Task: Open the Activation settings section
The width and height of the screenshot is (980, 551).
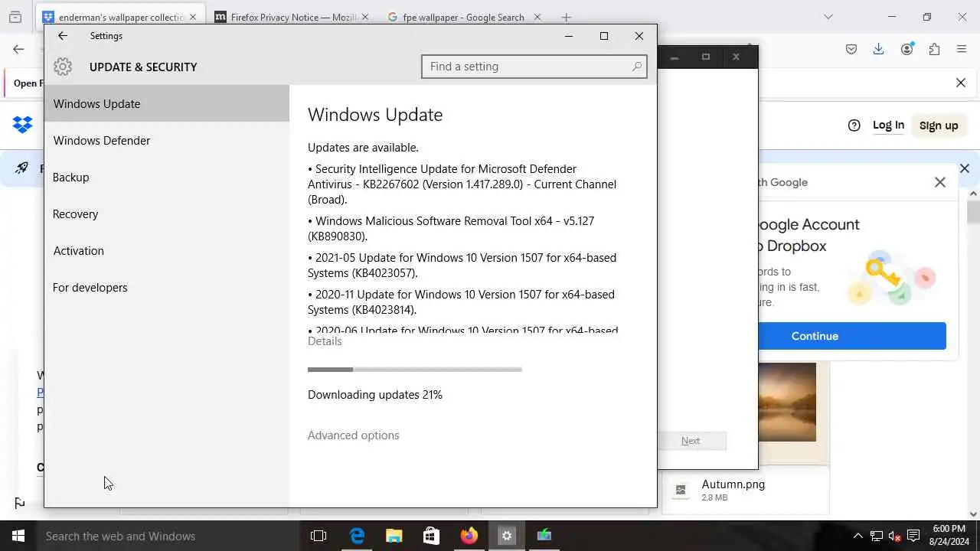Action: pyautogui.click(x=167, y=250)
